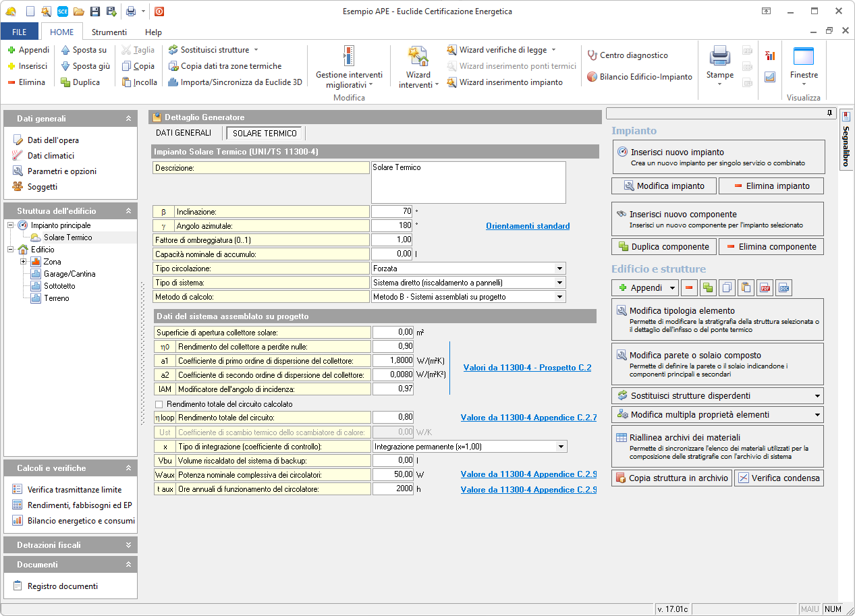Open the Strumenti ribbon tab
Image resolution: width=855 pixels, height=616 pixels.
(x=109, y=32)
